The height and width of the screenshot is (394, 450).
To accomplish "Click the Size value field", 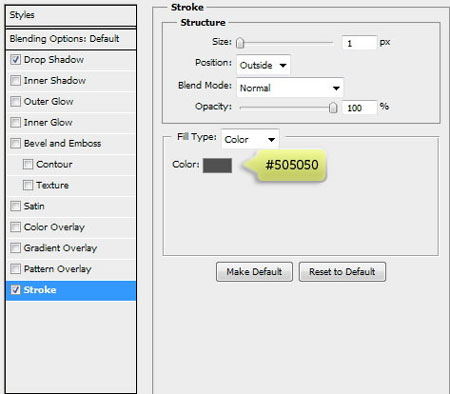I will 359,43.
